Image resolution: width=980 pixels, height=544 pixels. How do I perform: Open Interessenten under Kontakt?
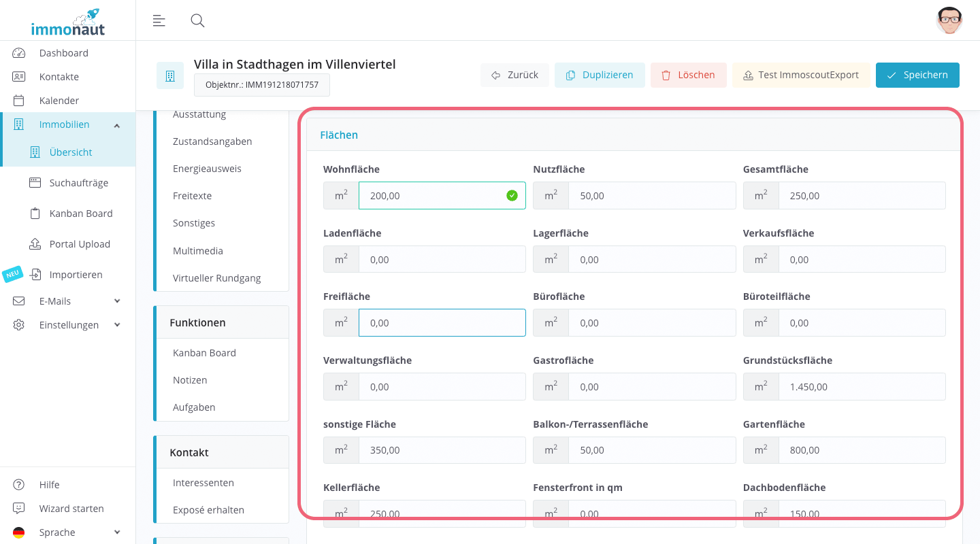click(x=203, y=483)
